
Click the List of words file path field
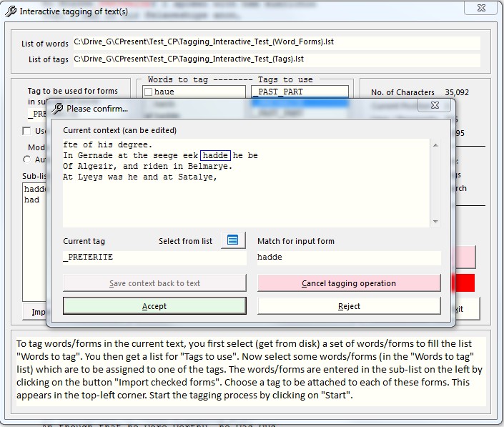(x=276, y=43)
